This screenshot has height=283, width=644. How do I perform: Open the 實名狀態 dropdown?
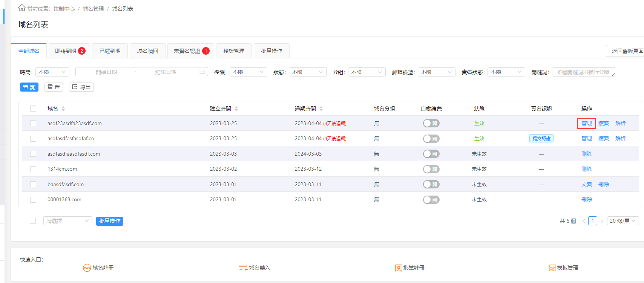click(x=506, y=72)
